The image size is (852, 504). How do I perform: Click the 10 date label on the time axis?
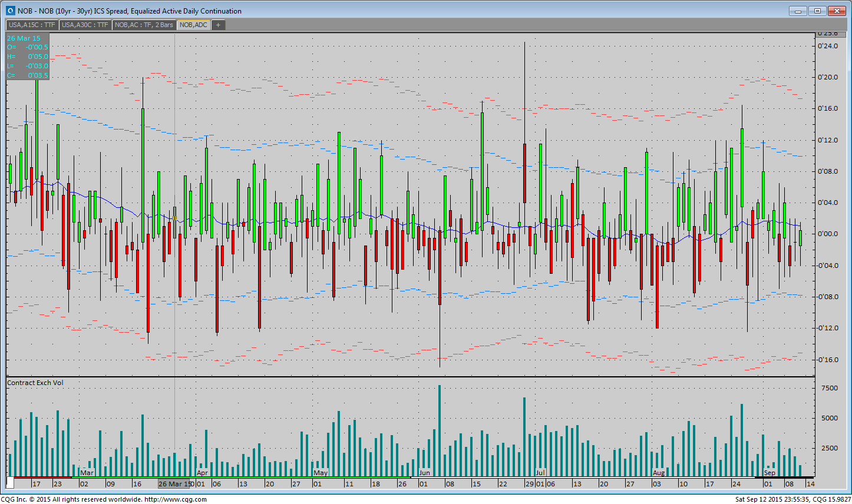click(683, 484)
